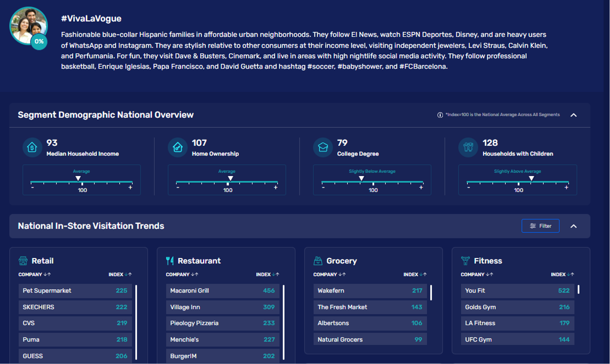
Task: Click the Home Ownership house icon
Action: pyautogui.click(x=178, y=147)
